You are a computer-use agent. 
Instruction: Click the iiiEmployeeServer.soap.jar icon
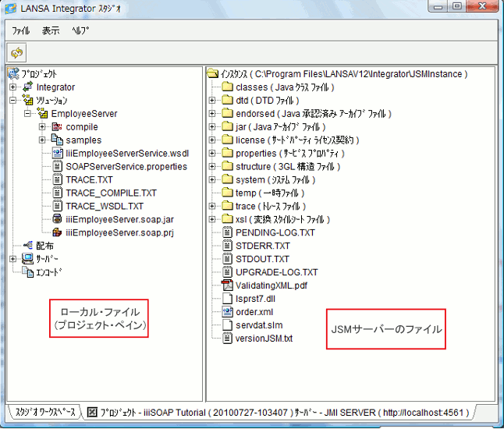click(x=57, y=219)
